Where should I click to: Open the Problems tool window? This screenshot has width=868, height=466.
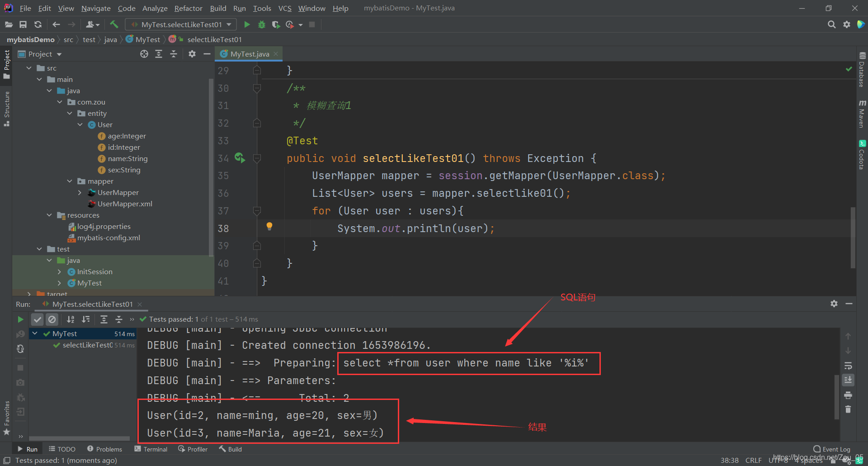[x=105, y=449]
